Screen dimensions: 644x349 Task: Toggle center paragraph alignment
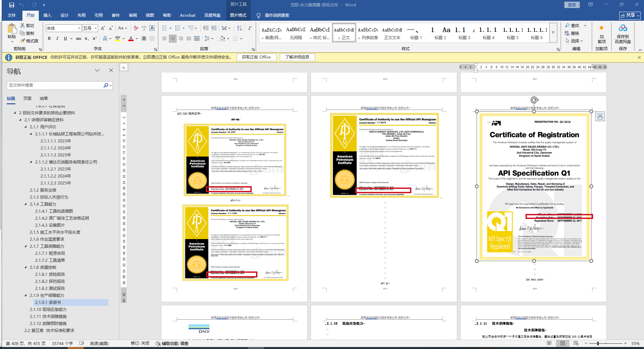point(173,38)
